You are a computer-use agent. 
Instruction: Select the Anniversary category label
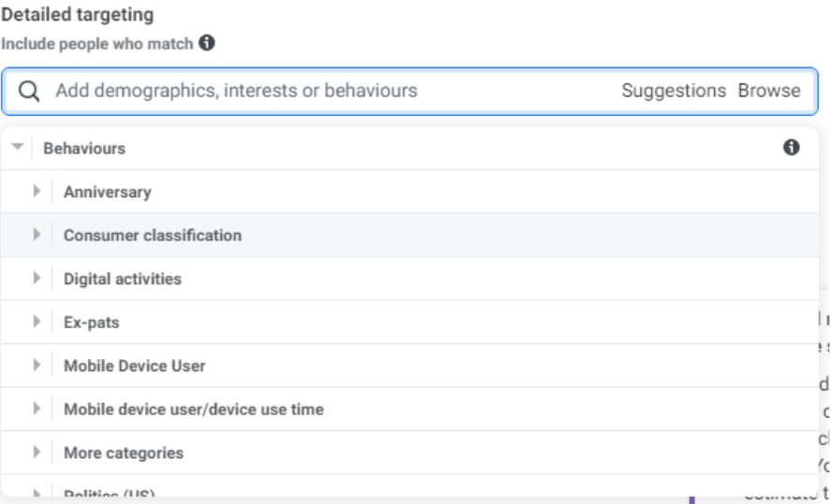(x=107, y=192)
